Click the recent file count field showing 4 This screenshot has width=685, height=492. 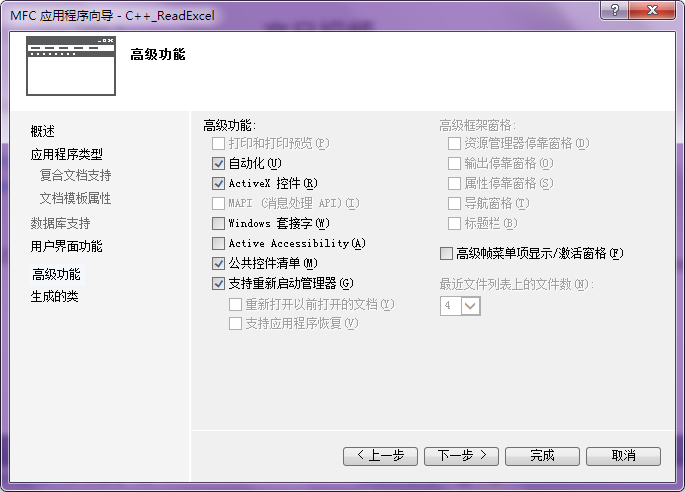pyautogui.click(x=450, y=305)
